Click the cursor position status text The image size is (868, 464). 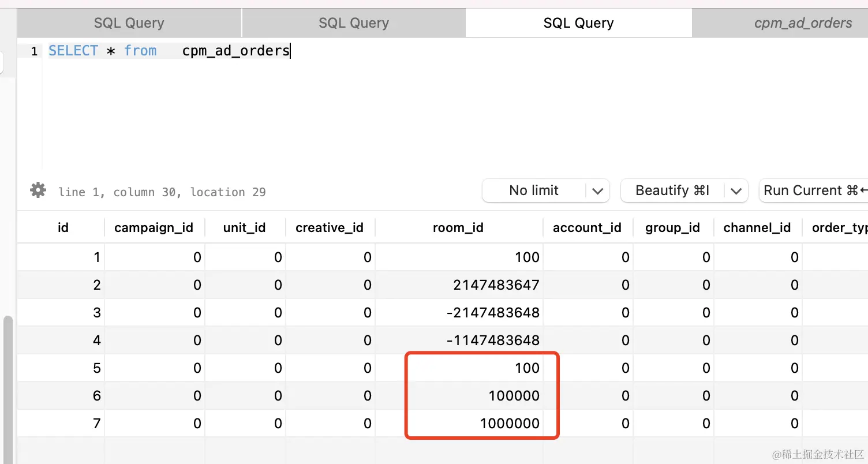[x=162, y=192]
